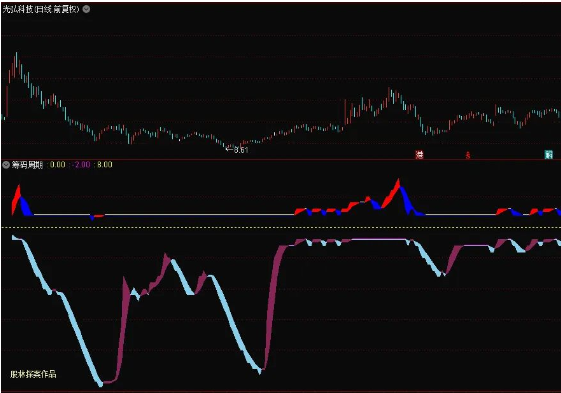Click the red 港 marker icon
Screen dimensions: 561x393
[x=419, y=155]
